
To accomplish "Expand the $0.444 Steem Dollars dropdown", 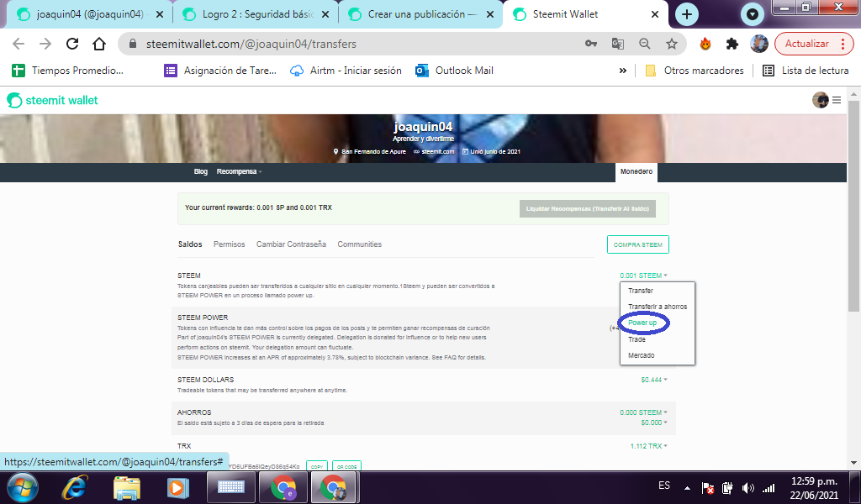I will point(654,380).
